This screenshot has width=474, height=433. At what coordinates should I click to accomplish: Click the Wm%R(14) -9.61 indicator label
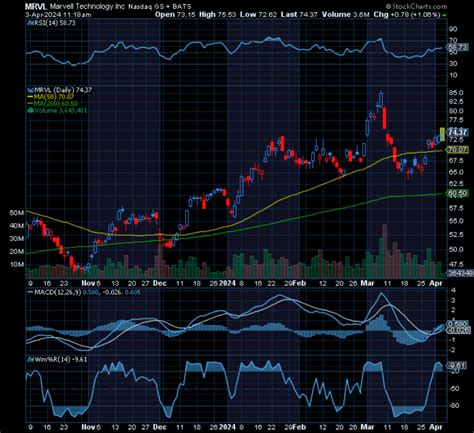[60, 359]
